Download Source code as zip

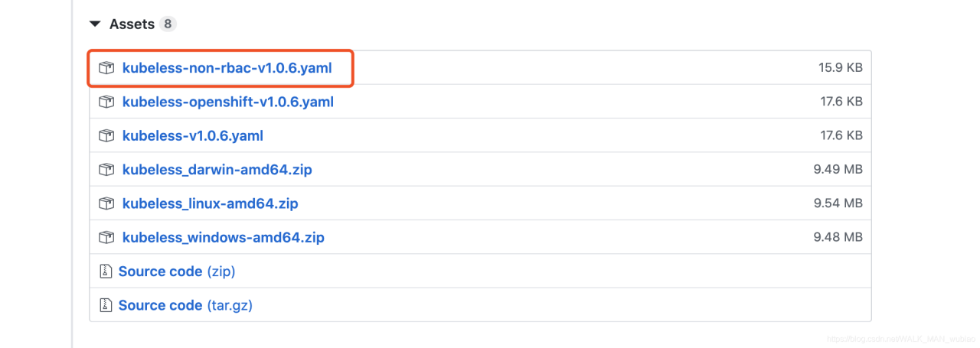tap(177, 272)
